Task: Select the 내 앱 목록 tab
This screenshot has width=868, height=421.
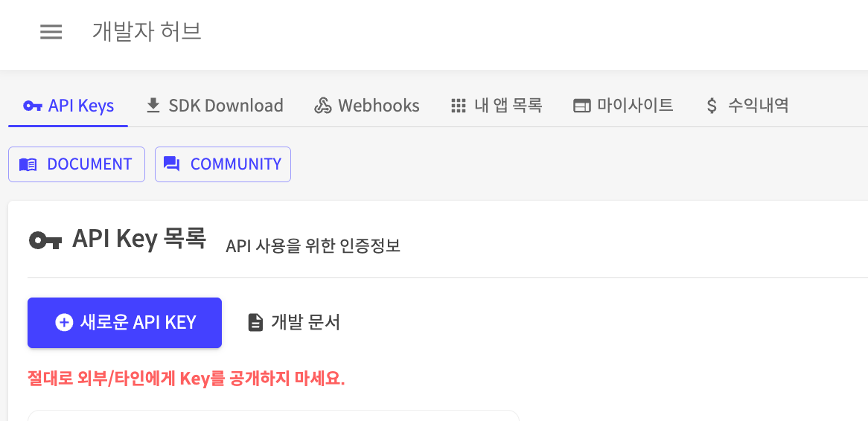Action: pos(497,105)
